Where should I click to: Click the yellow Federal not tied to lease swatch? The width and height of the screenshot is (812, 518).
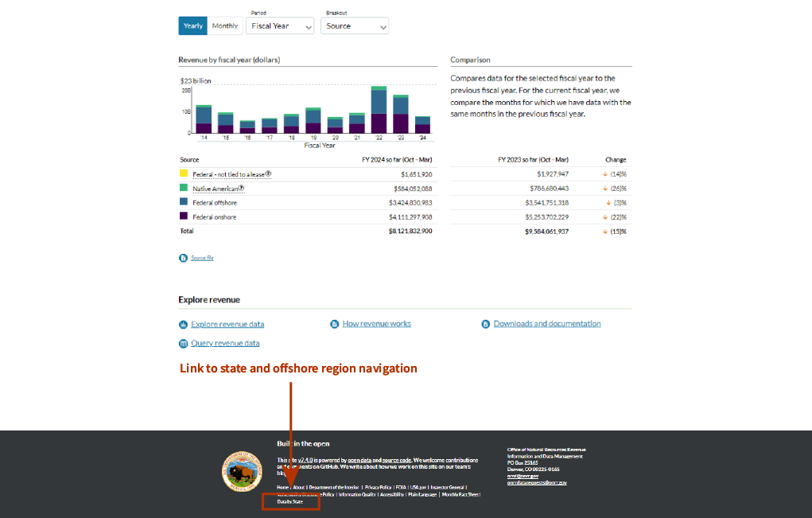(184, 173)
